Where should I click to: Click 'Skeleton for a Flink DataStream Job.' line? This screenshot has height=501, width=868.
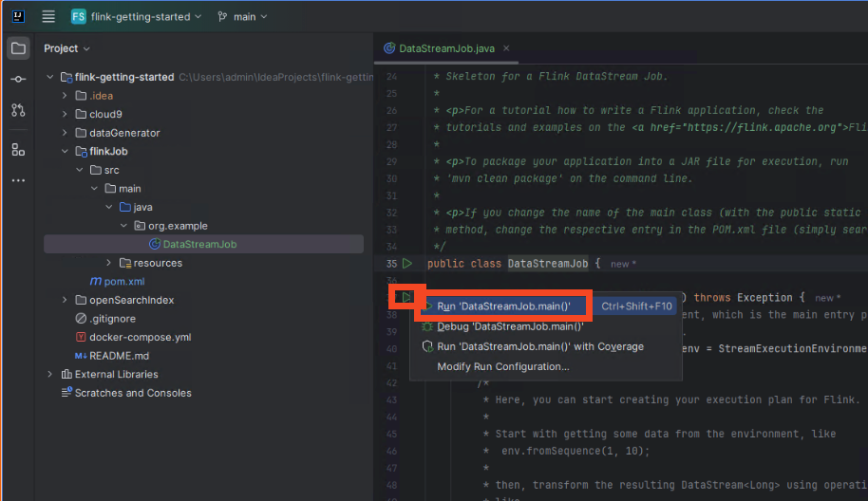point(557,76)
